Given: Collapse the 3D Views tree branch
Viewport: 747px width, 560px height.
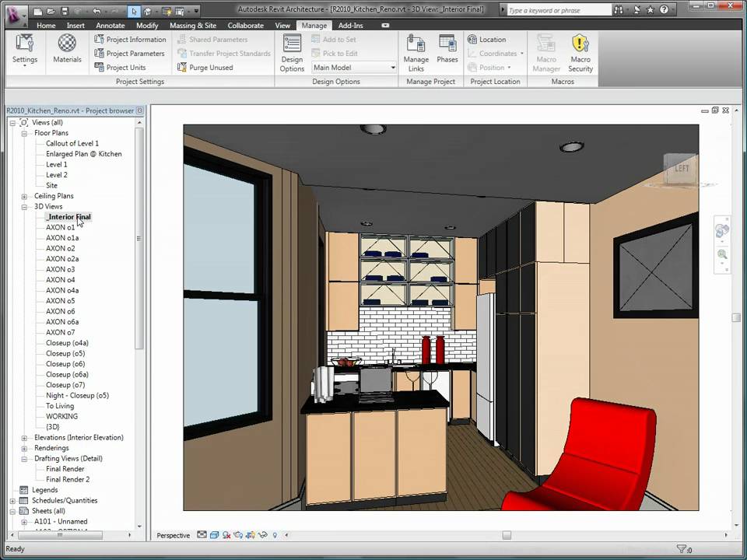Looking at the screenshot, I should [24, 206].
